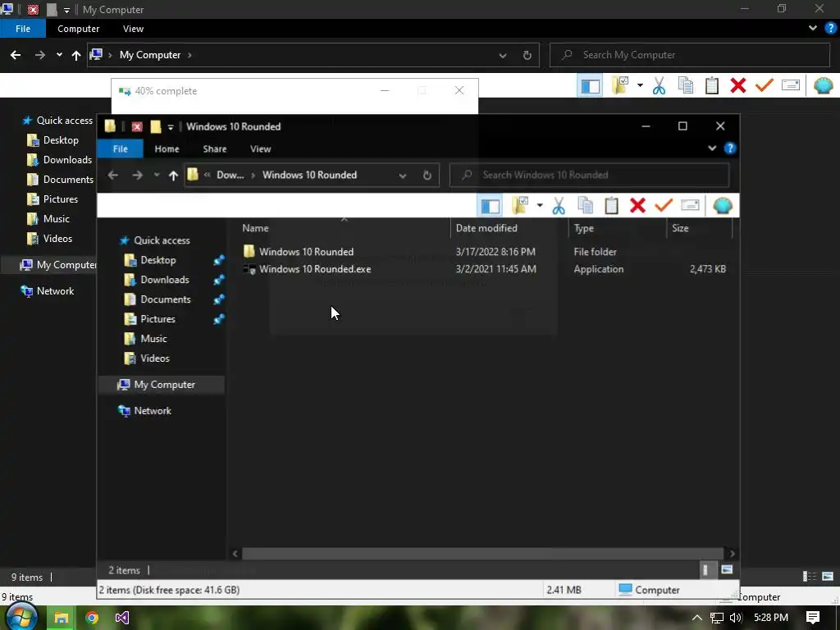This screenshot has height=630, width=840.
Task: Sort by Type column header
Action: pyautogui.click(x=584, y=228)
